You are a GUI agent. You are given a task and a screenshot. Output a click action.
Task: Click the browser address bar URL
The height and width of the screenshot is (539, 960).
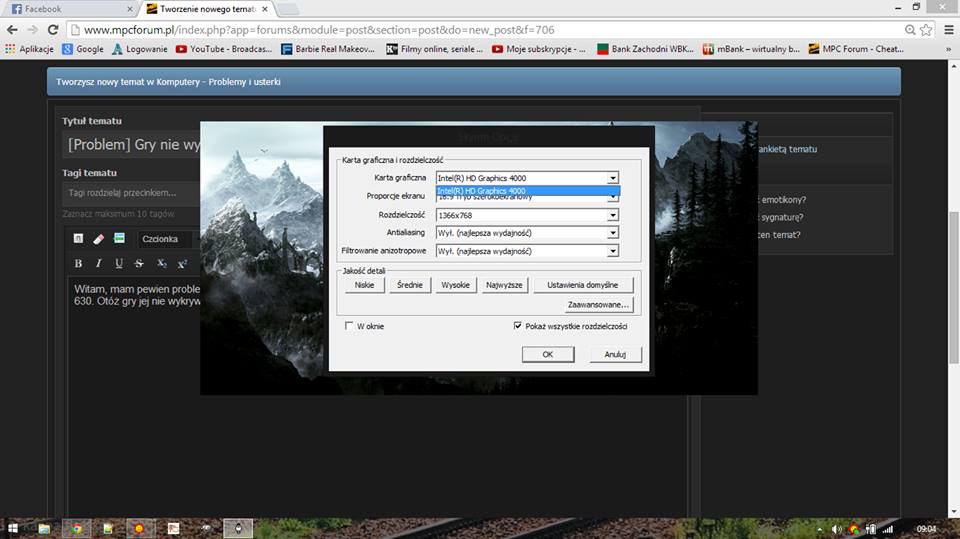point(318,29)
